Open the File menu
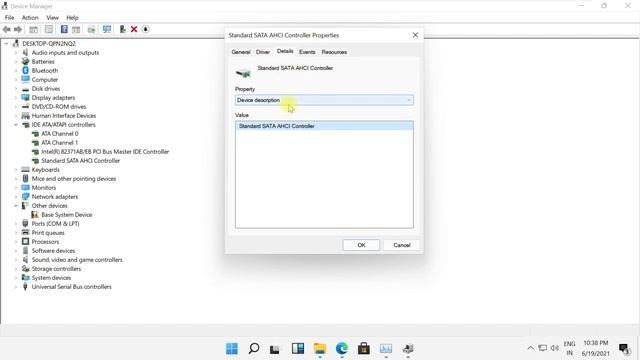640x360 pixels. tap(9, 18)
